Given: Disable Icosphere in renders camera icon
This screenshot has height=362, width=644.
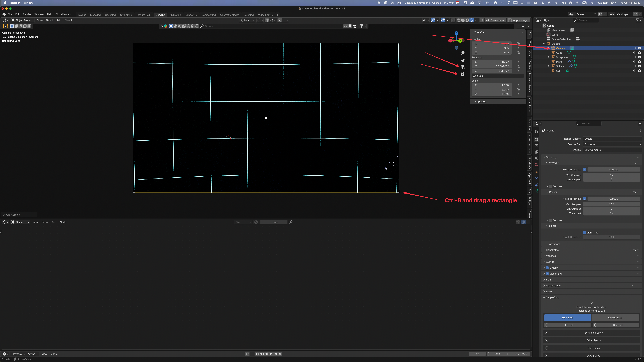Looking at the screenshot, I should click(639, 57).
